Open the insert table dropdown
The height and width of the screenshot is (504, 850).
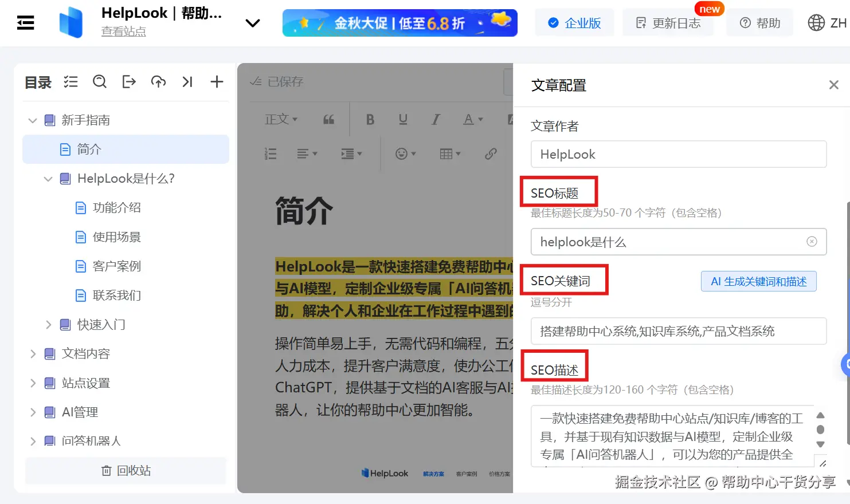pyautogui.click(x=450, y=153)
